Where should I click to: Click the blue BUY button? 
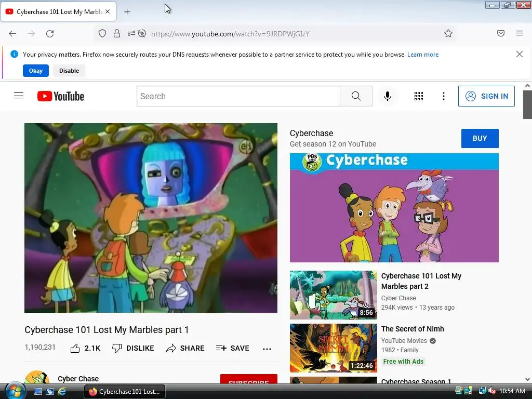point(480,138)
